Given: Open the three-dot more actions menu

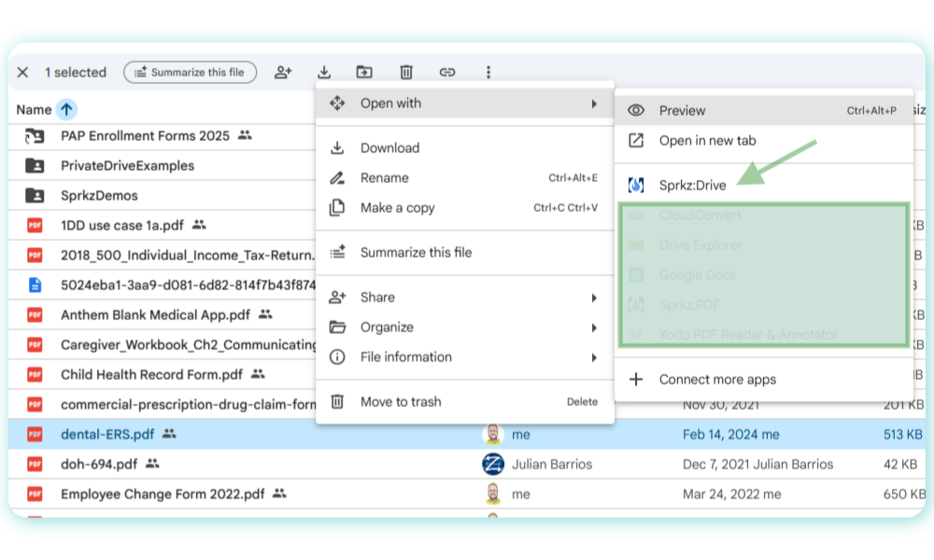Looking at the screenshot, I should coord(488,72).
